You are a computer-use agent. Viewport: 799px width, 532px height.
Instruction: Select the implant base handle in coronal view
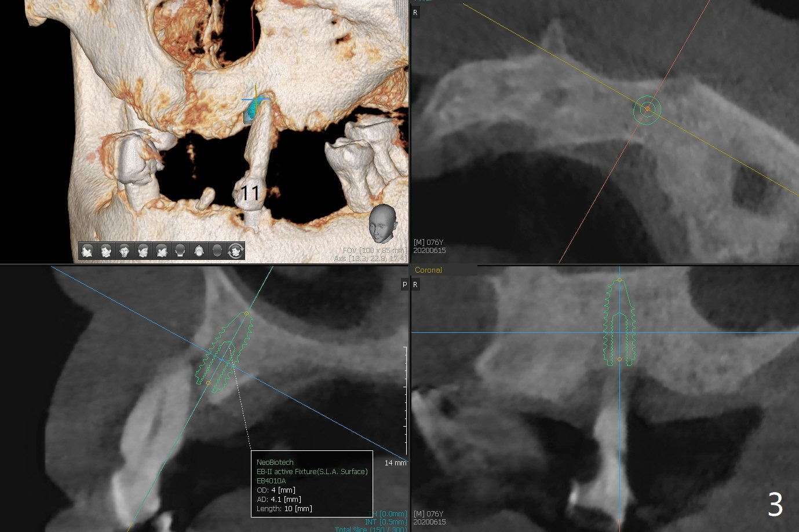coord(619,359)
